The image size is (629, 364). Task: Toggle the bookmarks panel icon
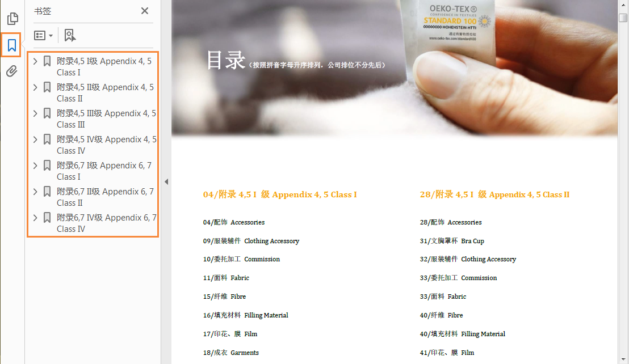[12, 45]
